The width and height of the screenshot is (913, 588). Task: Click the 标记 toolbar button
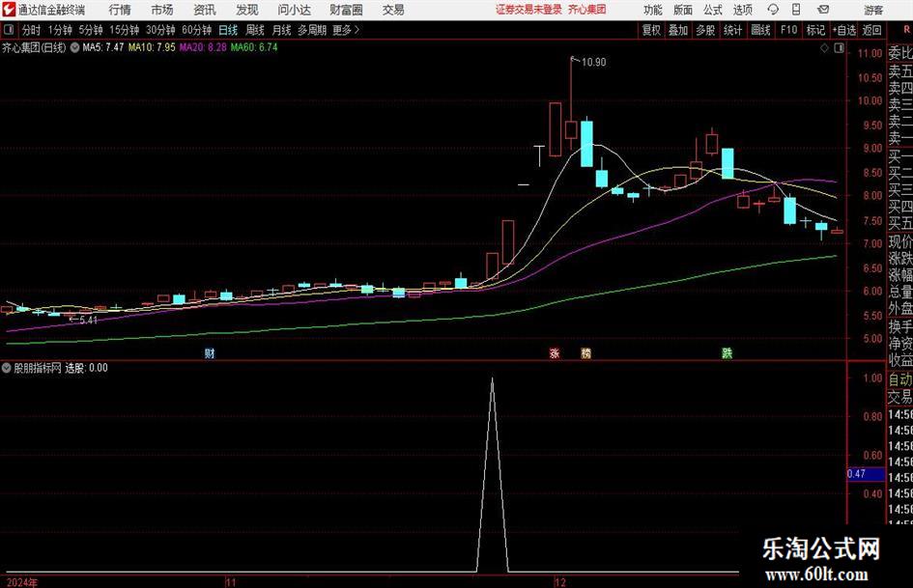pyautogui.click(x=815, y=30)
